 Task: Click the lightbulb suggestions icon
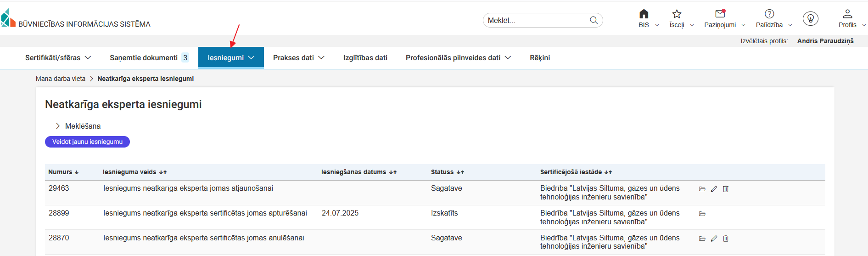[810, 19]
